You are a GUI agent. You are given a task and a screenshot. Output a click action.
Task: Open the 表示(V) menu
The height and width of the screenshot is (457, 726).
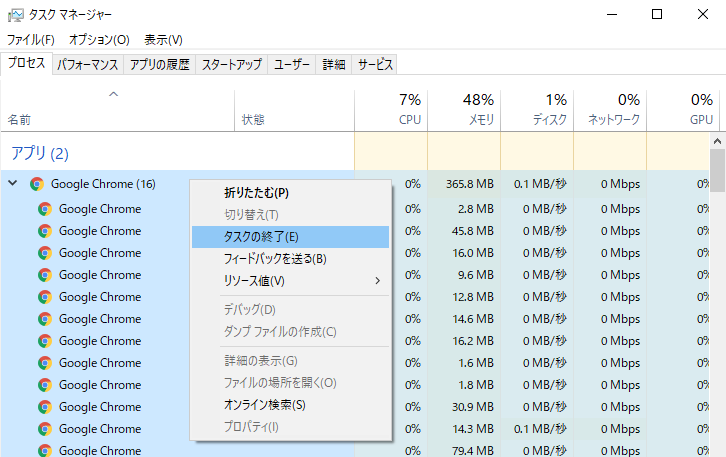tap(163, 40)
